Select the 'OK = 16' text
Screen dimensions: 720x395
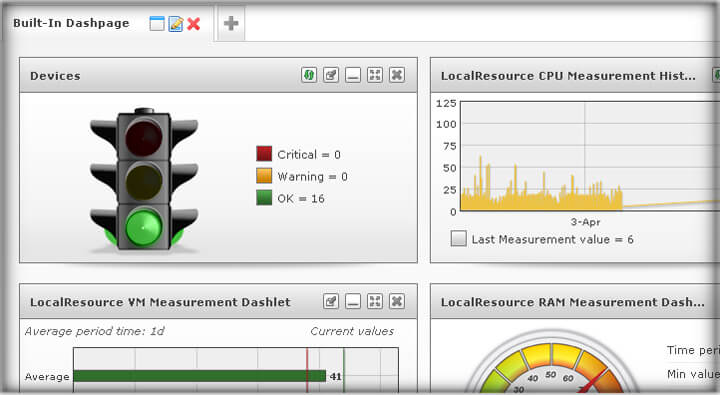pyautogui.click(x=301, y=199)
